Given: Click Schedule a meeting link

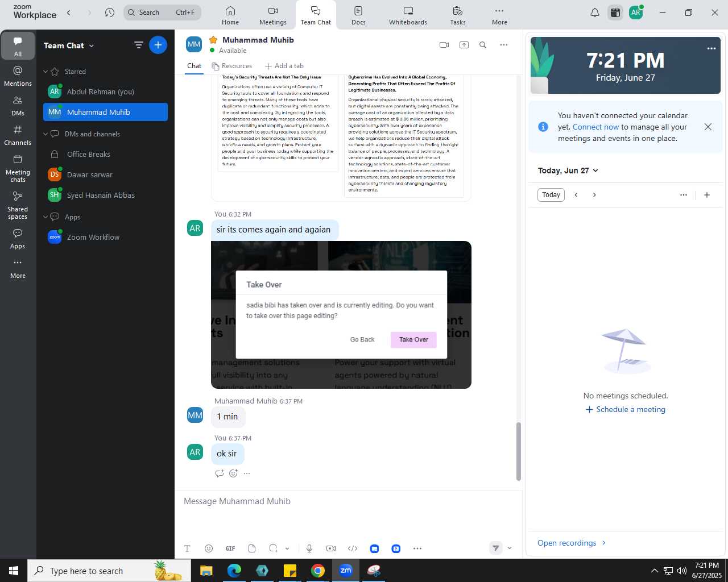Looking at the screenshot, I should tap(625, 410).
